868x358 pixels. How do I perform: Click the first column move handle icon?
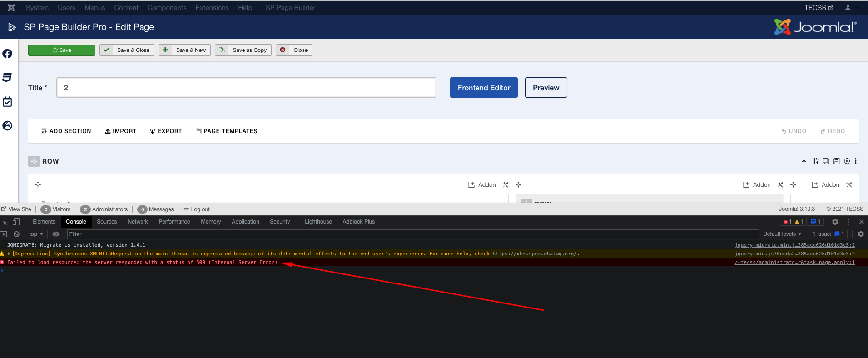(x=38, y=185)
